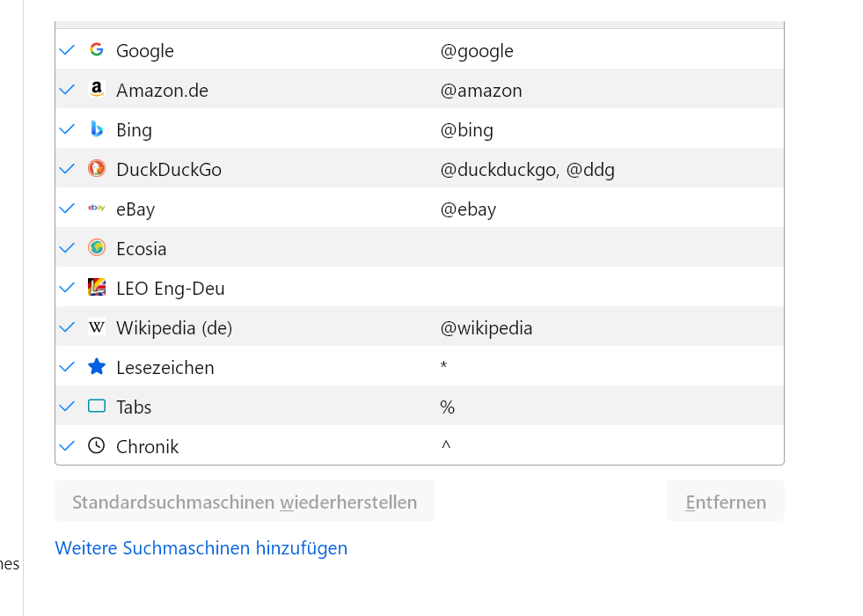Click the Tabs rectangle icon
This screenshot has height=616, width=863.
97,407
